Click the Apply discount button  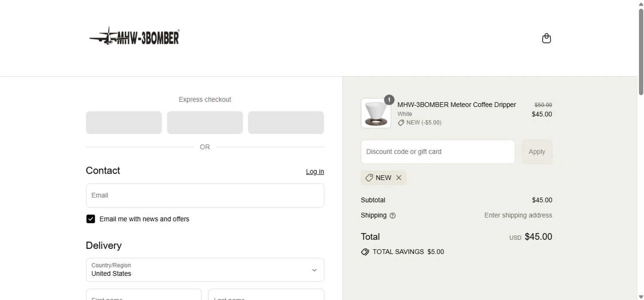click(537, 152)
